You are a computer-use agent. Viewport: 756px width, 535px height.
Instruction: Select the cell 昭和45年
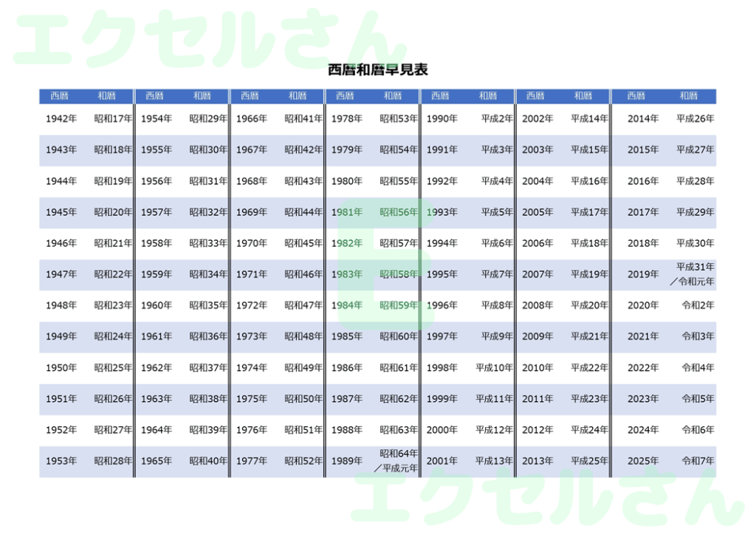tap(303, 243)
